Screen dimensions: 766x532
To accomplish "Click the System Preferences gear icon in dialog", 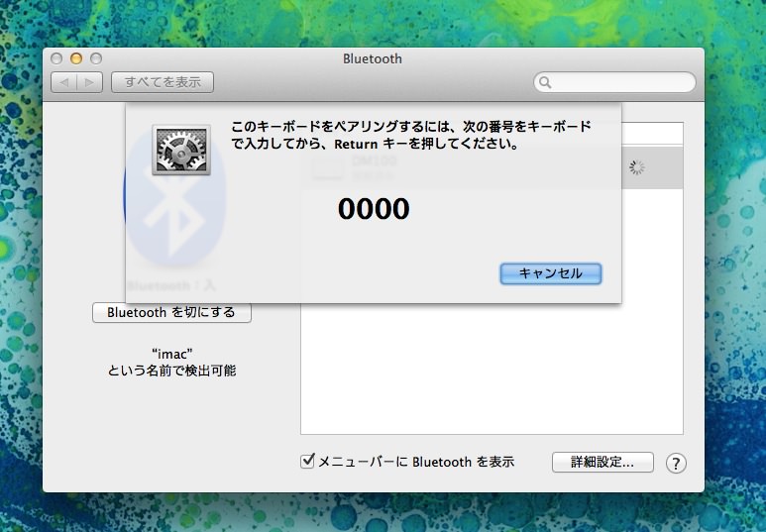I will pyautogui.click(x=181, y=150).
